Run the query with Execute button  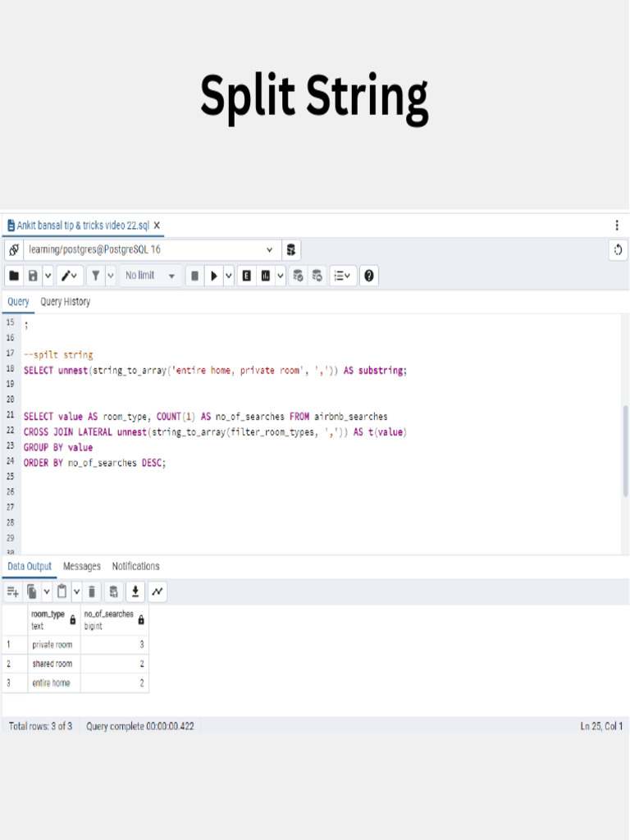pos(214,276)
